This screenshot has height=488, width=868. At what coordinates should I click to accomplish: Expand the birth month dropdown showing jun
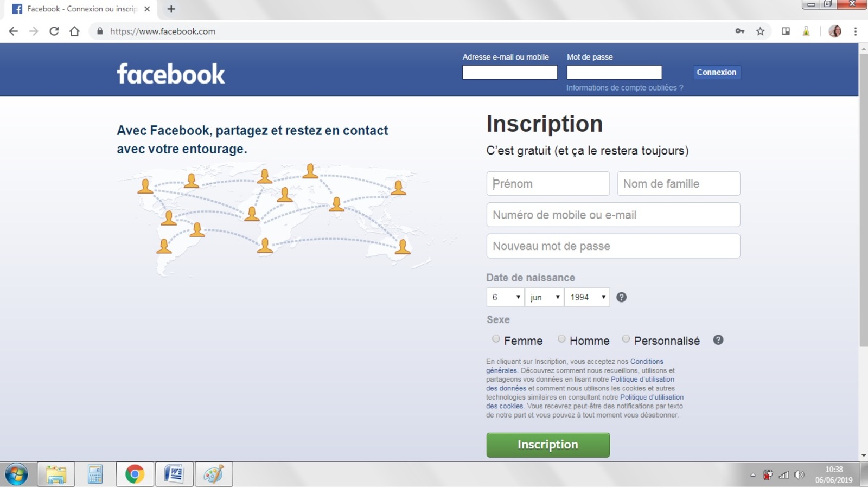pos(544,297)
